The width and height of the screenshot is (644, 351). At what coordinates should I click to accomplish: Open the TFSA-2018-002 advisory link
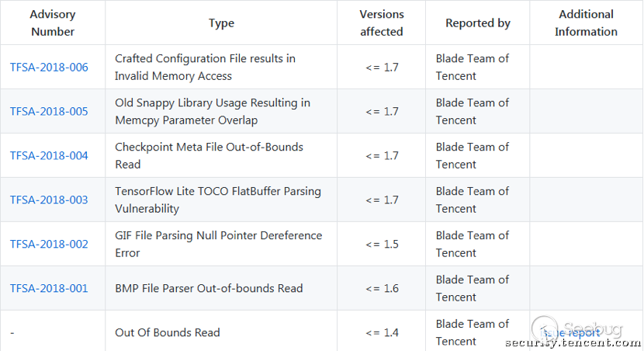(49, 245)
